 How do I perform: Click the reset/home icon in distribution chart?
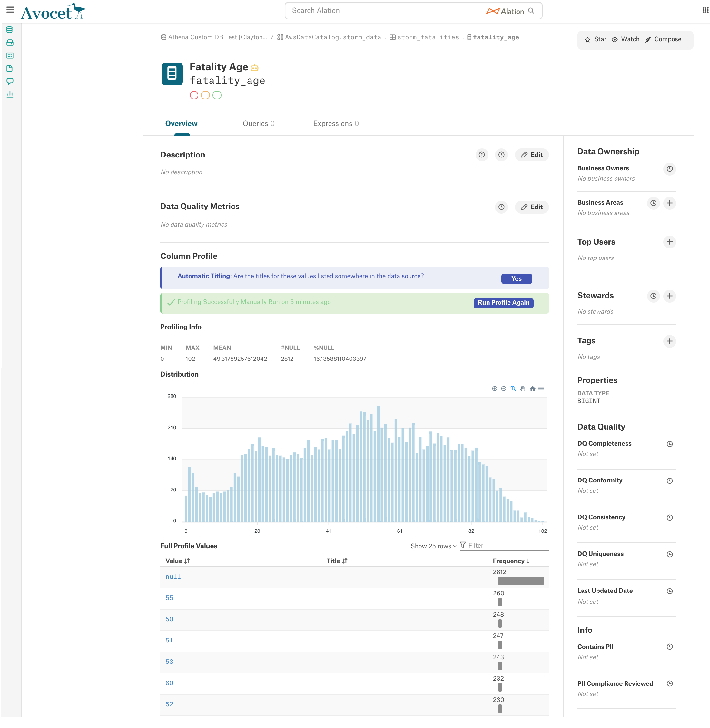[533, 389]
